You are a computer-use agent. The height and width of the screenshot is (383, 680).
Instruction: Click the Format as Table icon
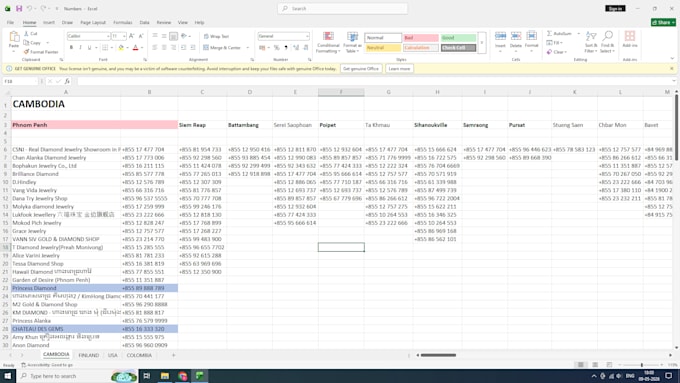[x=353, y=37]
